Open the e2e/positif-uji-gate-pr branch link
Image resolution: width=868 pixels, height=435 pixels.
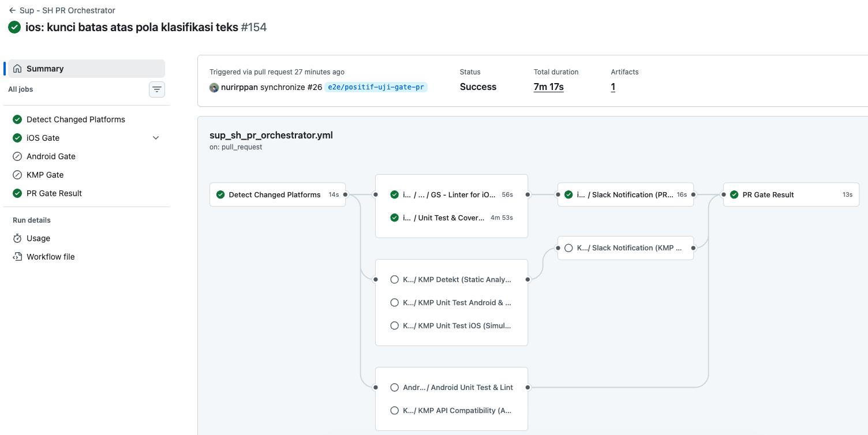click(x=376, y=88)
